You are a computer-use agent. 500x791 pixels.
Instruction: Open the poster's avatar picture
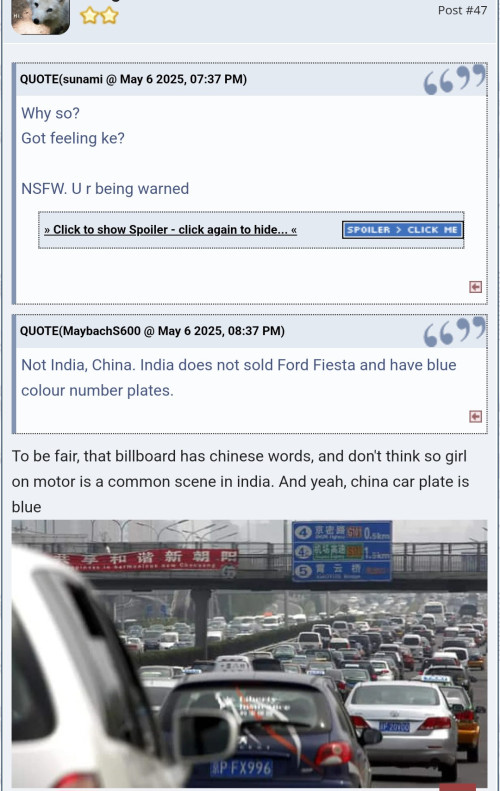pos(40,16)
